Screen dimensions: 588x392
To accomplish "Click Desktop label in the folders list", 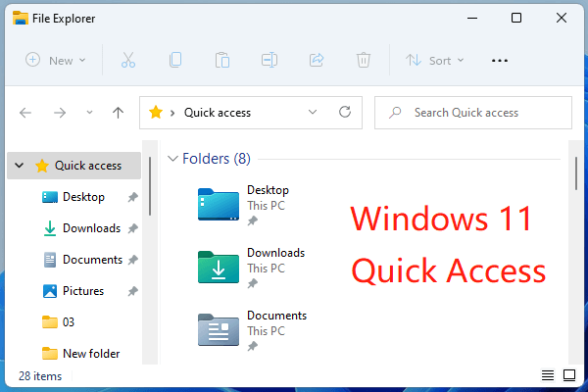I will click(x=268, y=190).
